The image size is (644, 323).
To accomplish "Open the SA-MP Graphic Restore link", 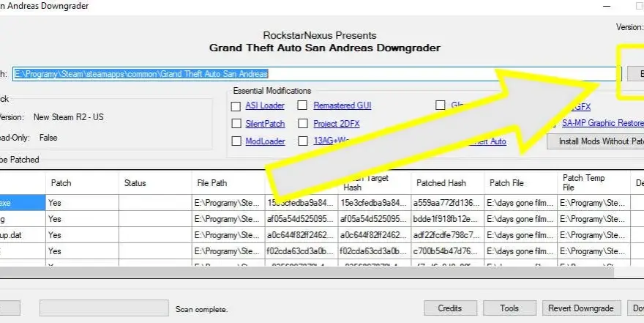I will [602, 123].
